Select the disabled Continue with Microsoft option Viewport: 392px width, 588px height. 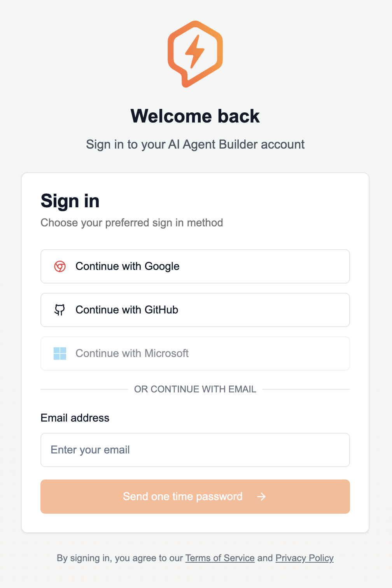point(195,353)
